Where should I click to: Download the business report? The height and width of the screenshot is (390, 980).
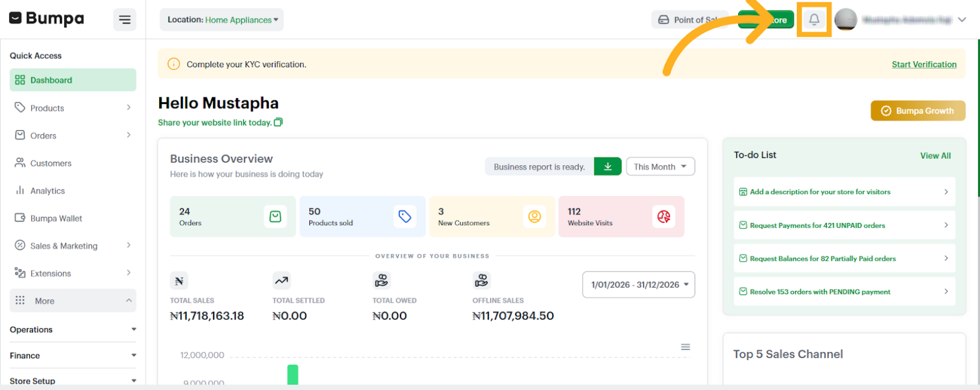pyautogui.click(x=608, y=166)
